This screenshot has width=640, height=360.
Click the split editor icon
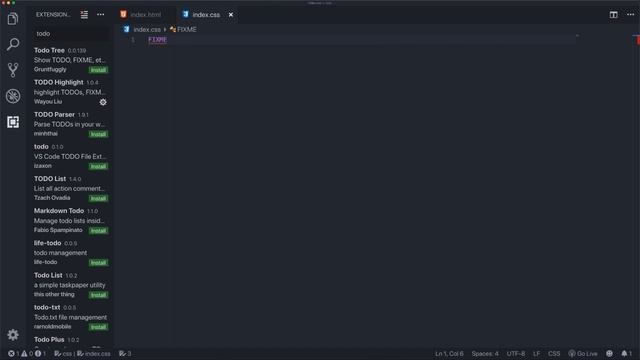[x=613, y=15]
